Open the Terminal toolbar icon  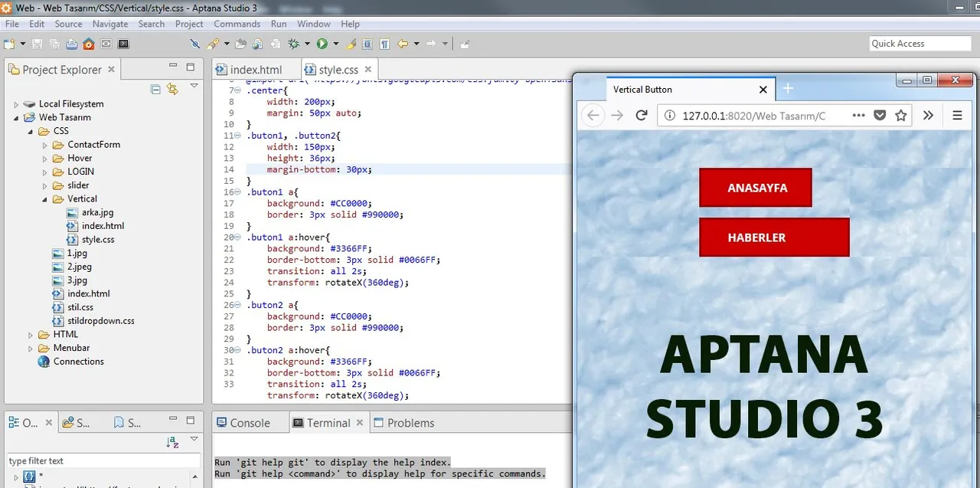click(123, 44)
